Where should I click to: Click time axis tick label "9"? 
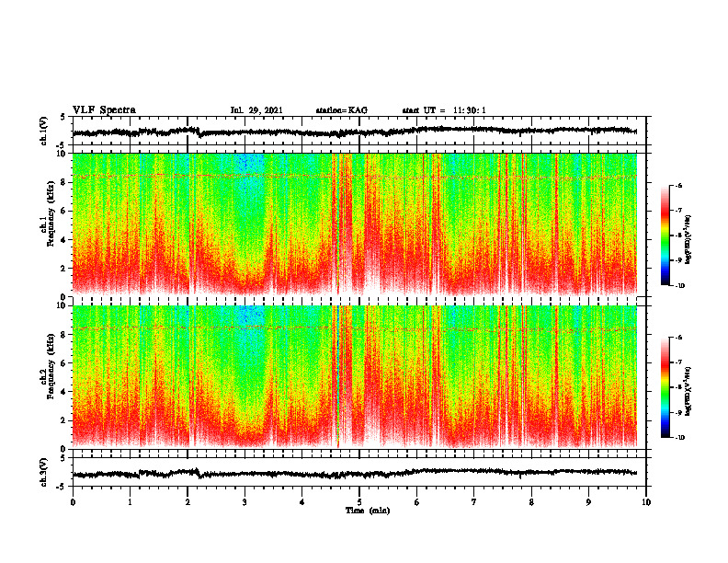(588, 502)
